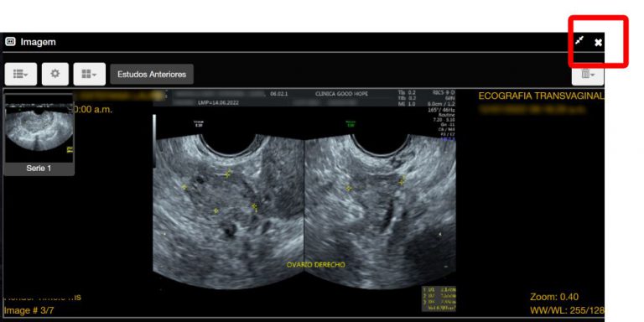This screenshot has height=322, width=644.
Task: Click the OVARIO DERECHO annotation
Action: 316,264
